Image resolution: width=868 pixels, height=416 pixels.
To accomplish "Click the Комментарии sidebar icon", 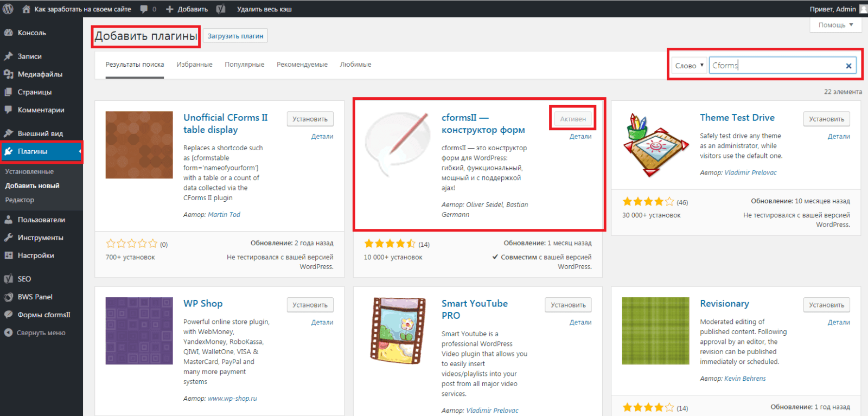I will [8, 110].
